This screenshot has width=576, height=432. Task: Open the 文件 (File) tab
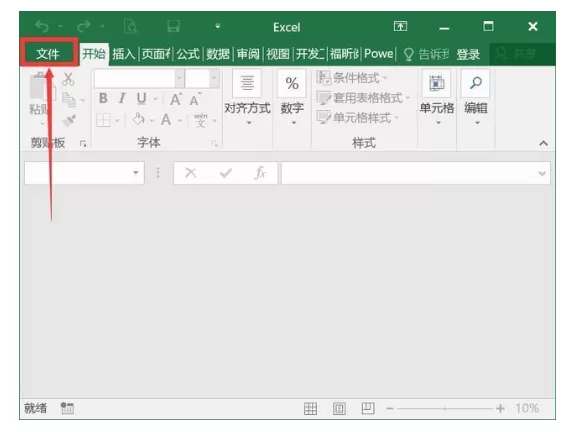click(x=48, y=54)
